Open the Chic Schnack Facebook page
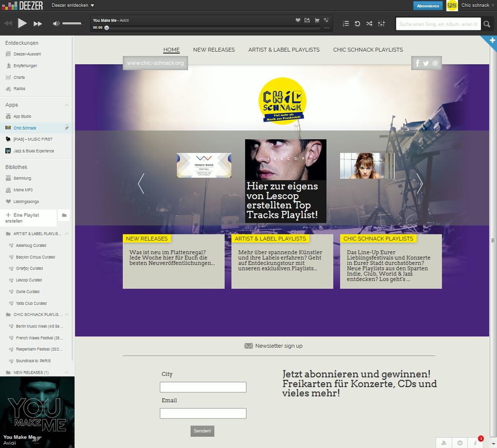 tap(418, 63)
